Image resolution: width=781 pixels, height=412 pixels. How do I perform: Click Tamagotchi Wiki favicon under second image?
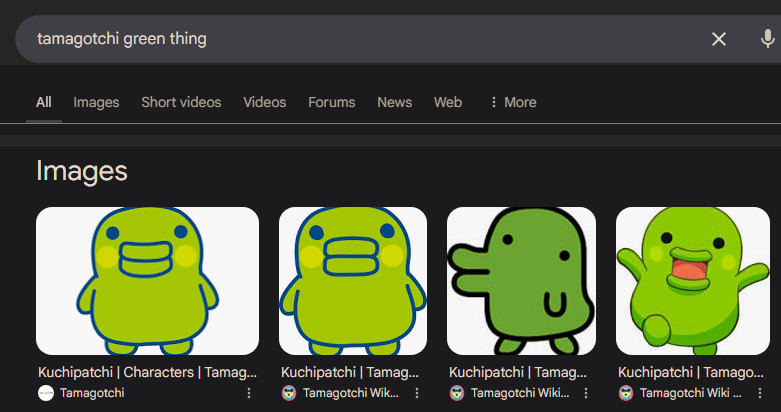289,393
